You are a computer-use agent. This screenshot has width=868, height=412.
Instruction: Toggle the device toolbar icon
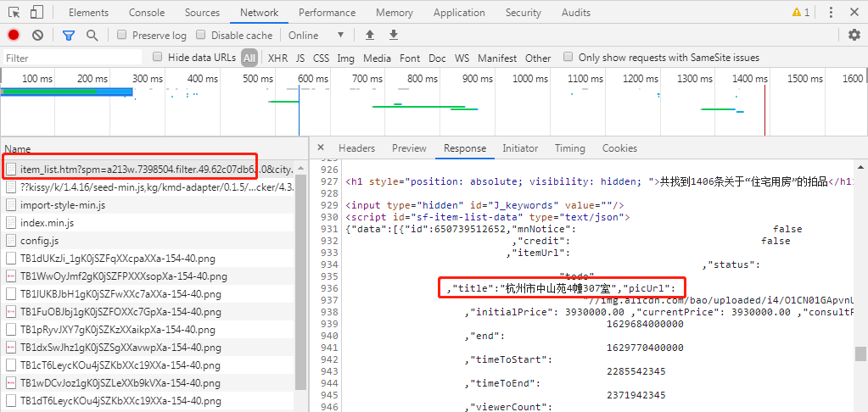point(36,12)
